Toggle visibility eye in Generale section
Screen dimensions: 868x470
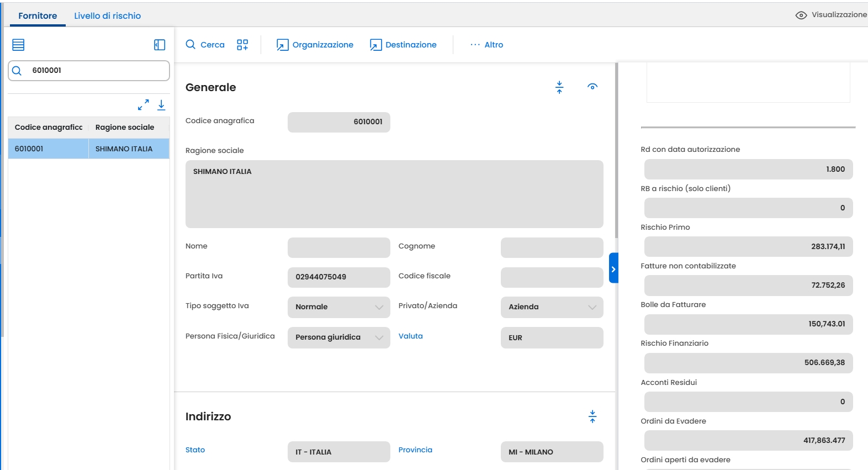592,87
